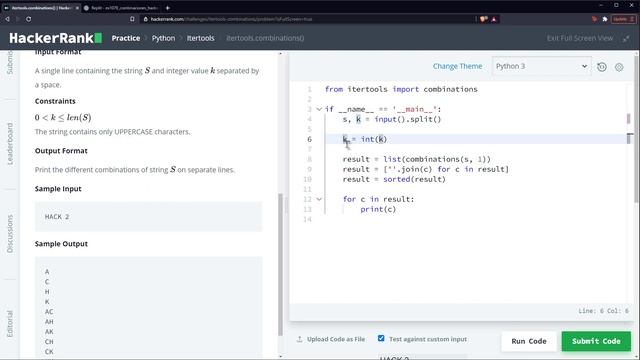This screenshot has width=640, height=360.
Task: Click the upload arrow icon
Action: click(x=300, y=339)
